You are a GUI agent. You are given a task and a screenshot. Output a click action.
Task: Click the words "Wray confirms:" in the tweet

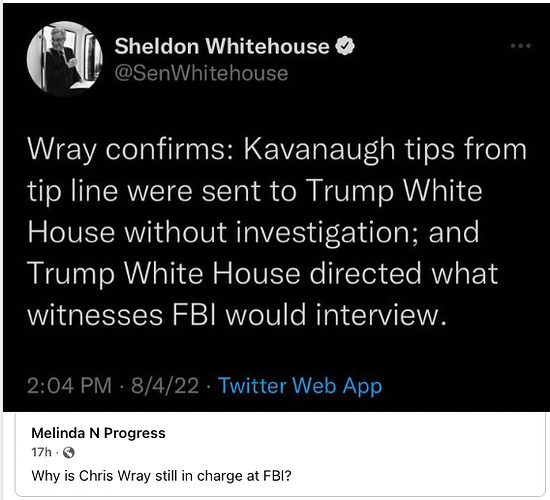tap(130, 151)
